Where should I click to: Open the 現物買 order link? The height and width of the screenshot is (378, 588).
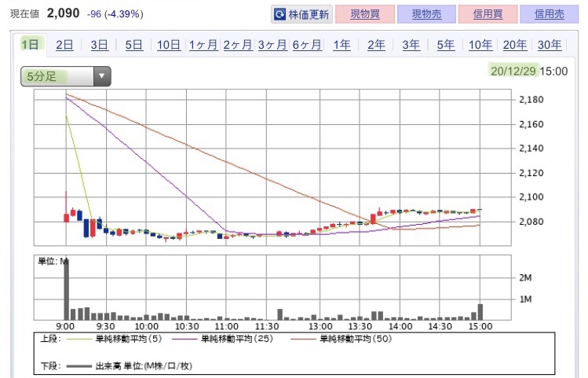click(x=365, y=14)
